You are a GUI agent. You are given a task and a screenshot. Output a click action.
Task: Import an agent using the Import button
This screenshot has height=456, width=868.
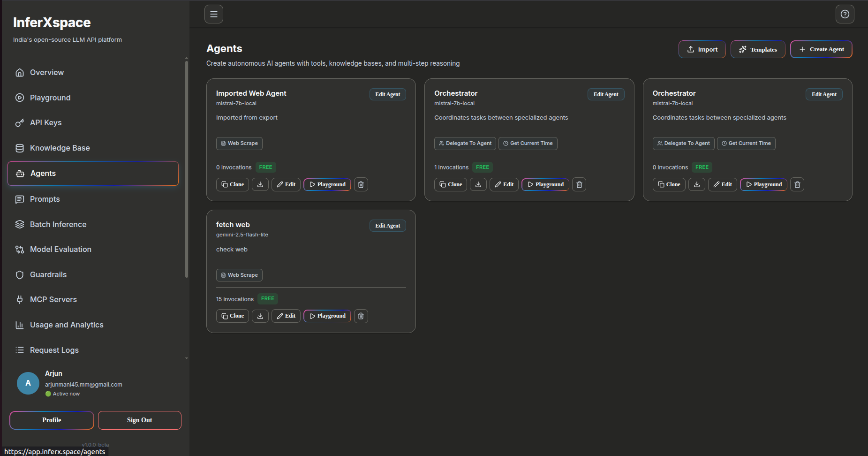[x=702, y=49]
